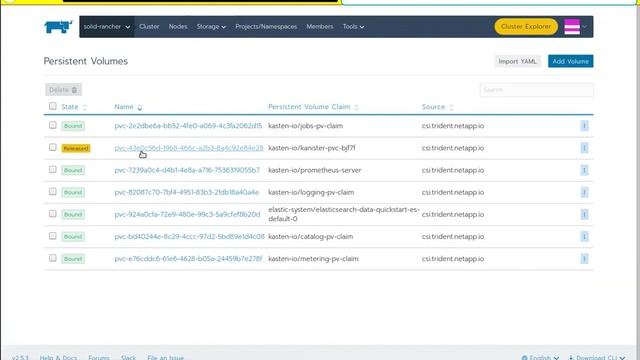Viewport: 640px width, 360px height.
Task: Sort by Name column arrows
Action: pyautogui.click(x=140, y=107)
